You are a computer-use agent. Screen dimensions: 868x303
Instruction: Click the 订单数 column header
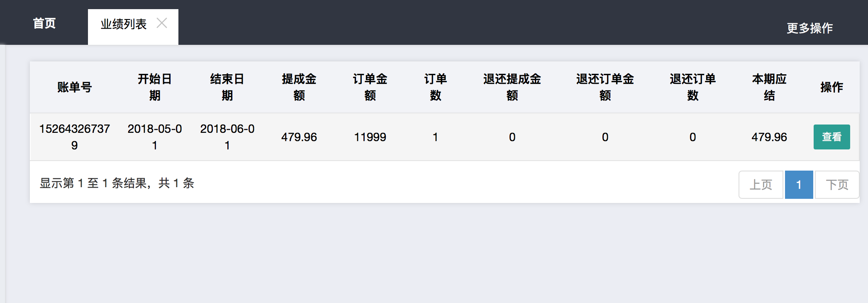[x=435, y=87]
